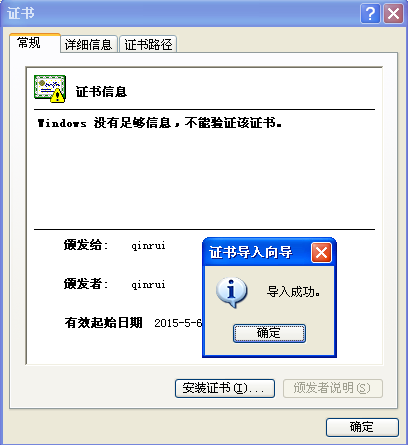Click the 有效起始日期 label
The width and height of the screenshot is (408, 445).
click(104, 323)
